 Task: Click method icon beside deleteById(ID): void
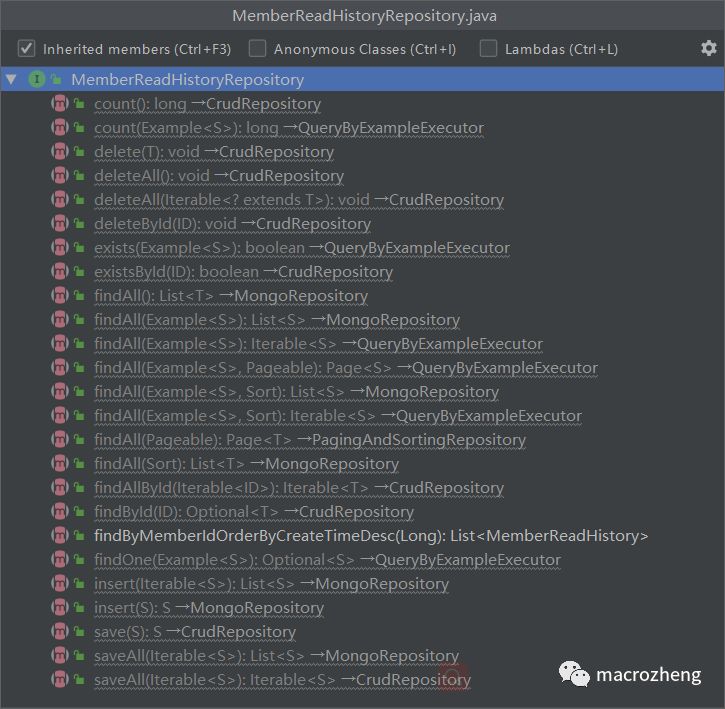(x=60, y=224)
